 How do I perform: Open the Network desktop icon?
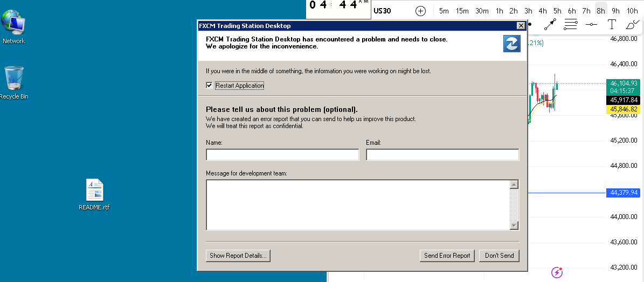click(x=13, y=26)
